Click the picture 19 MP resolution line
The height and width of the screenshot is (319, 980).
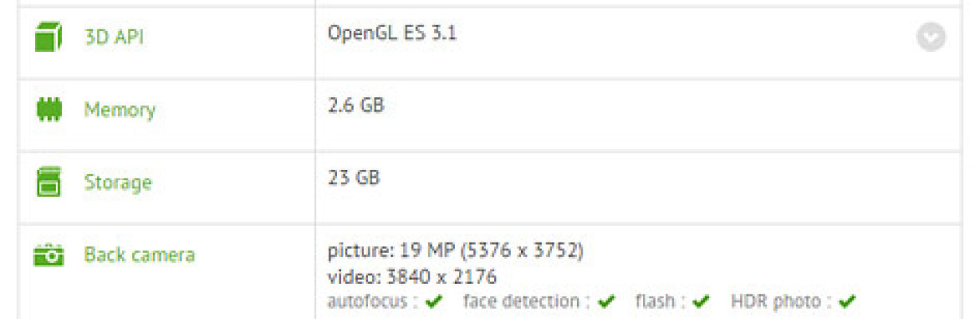pos(456,252)
